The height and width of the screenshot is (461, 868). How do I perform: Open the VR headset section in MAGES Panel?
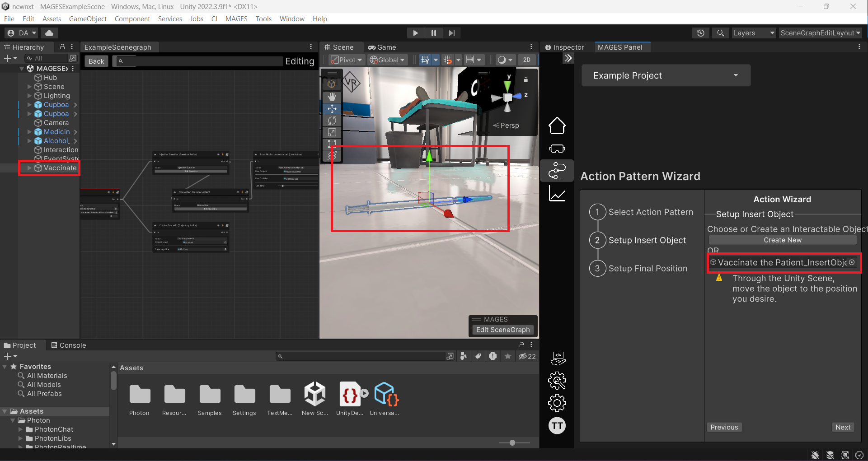(557, 149)
